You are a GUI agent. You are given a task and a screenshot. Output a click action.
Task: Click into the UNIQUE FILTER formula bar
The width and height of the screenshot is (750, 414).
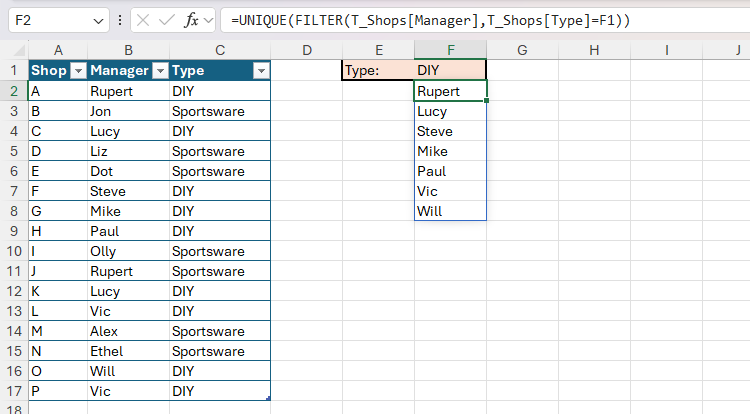485,21
